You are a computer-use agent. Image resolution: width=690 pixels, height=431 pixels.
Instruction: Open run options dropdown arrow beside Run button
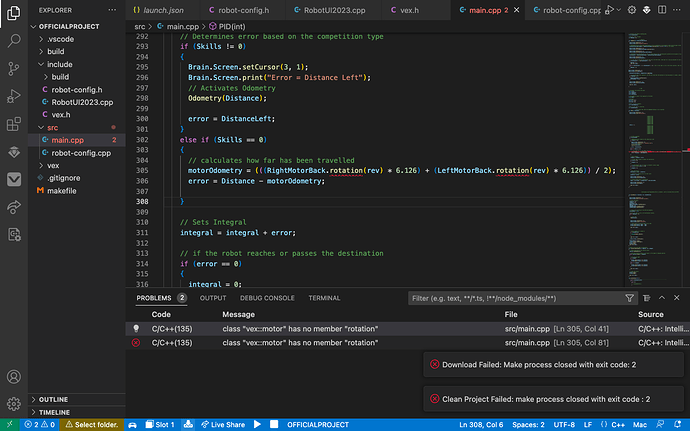tap(619, 10)
